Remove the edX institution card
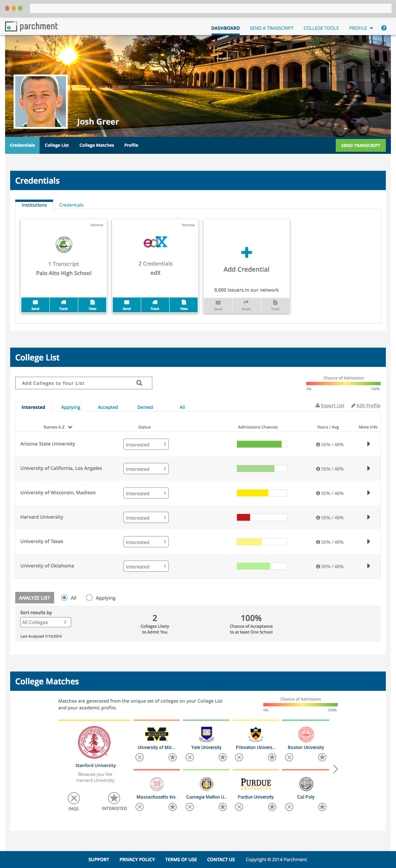The width and height of the screenshot is (396, 868). [188, 225]
